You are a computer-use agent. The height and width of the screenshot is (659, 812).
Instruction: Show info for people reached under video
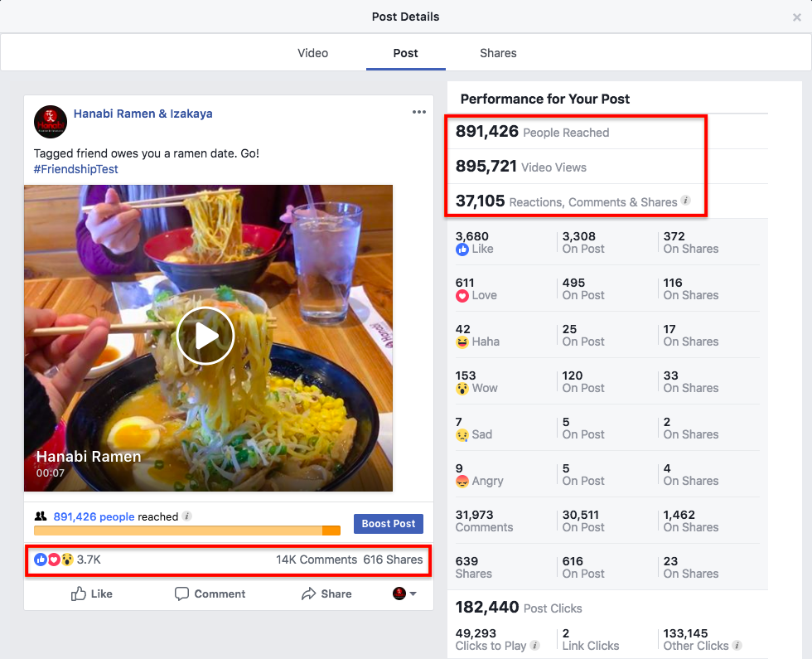coord(187,516)
